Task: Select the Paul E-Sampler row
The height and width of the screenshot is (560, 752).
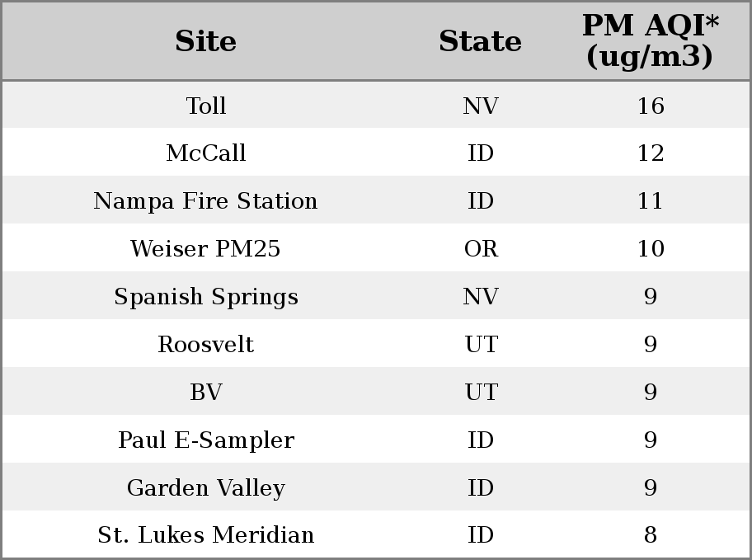Action: tap(376, 439)
